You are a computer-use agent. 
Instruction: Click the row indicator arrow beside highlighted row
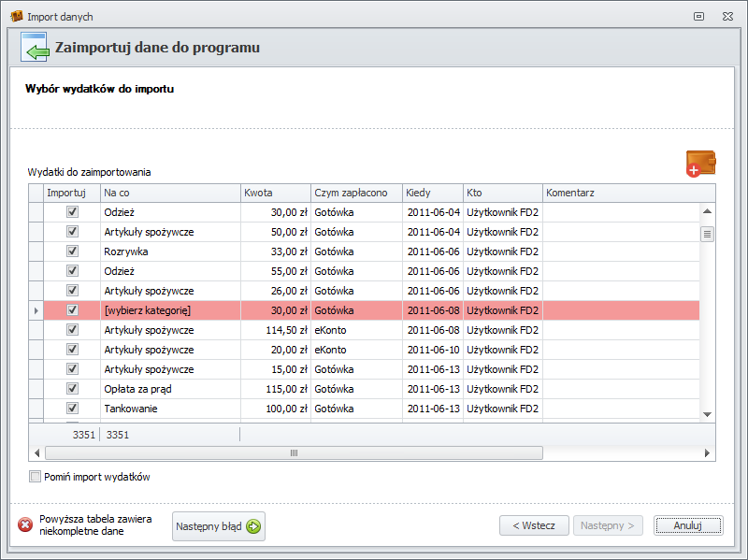click(x=36, y=310)
